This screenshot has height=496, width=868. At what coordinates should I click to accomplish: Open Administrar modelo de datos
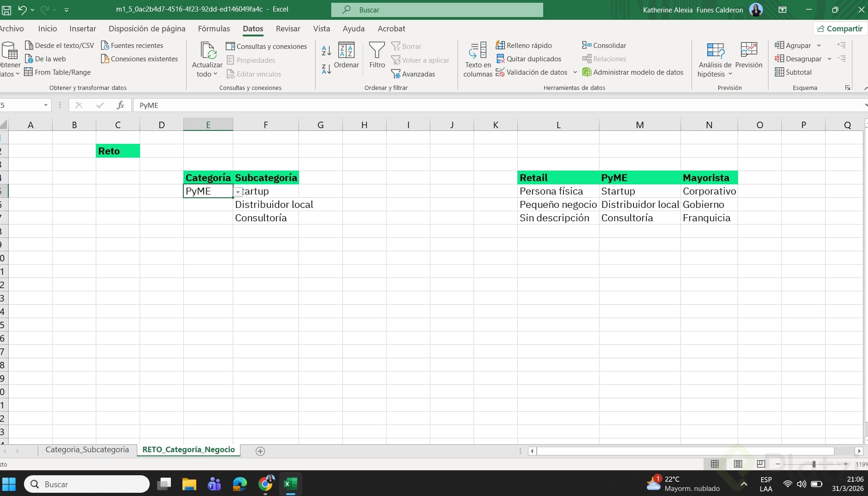click(633, 72)
